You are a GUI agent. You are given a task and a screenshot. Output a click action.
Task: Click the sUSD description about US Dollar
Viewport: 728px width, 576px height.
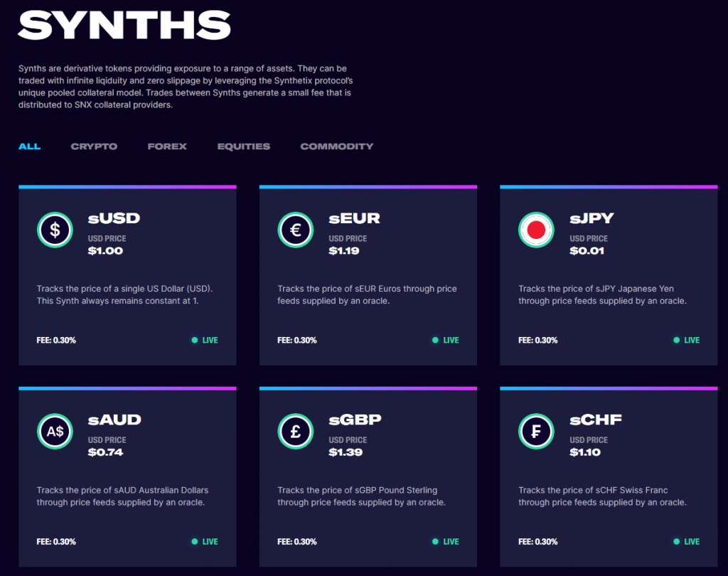(x=124, y=294)
